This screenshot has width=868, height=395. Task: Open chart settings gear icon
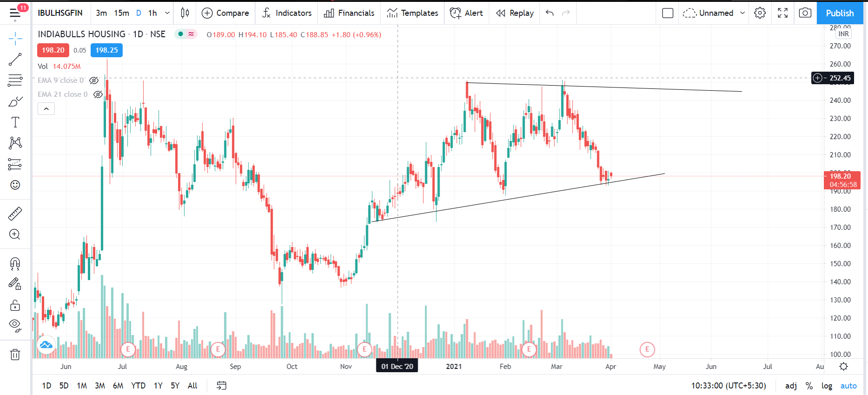760,13
